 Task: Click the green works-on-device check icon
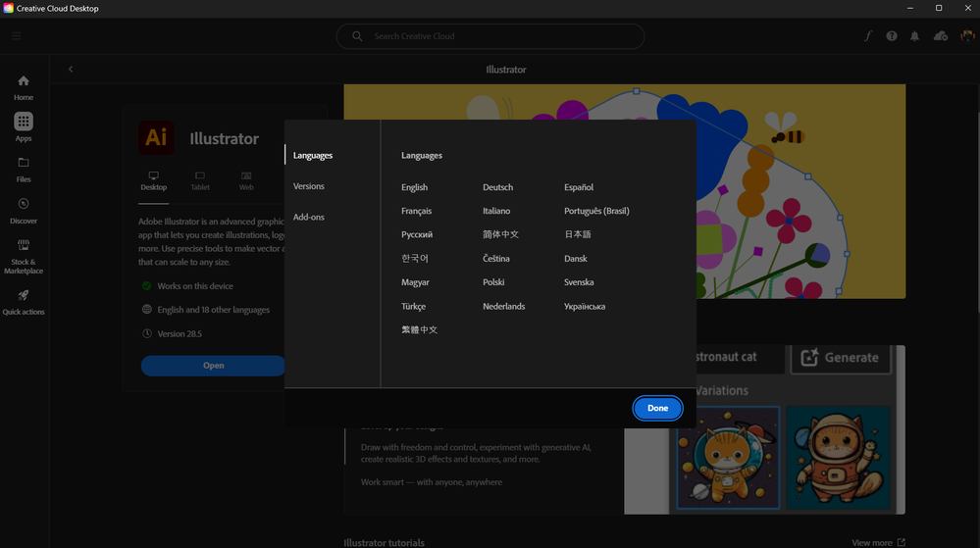(x=147, y=285)
